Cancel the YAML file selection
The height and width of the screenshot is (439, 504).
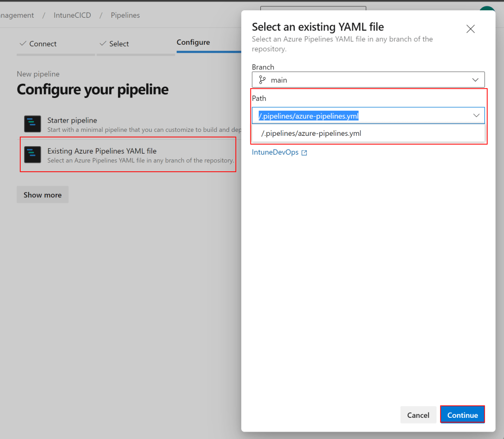pos(418,415)
